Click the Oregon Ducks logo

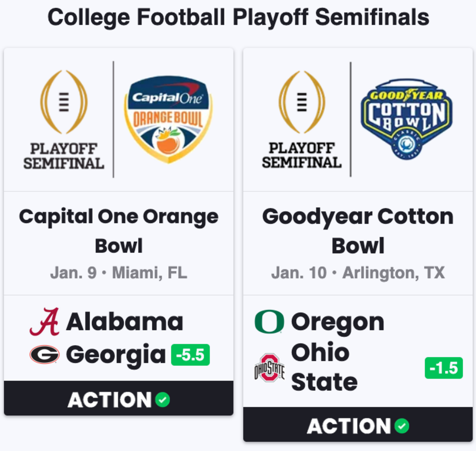269,321
